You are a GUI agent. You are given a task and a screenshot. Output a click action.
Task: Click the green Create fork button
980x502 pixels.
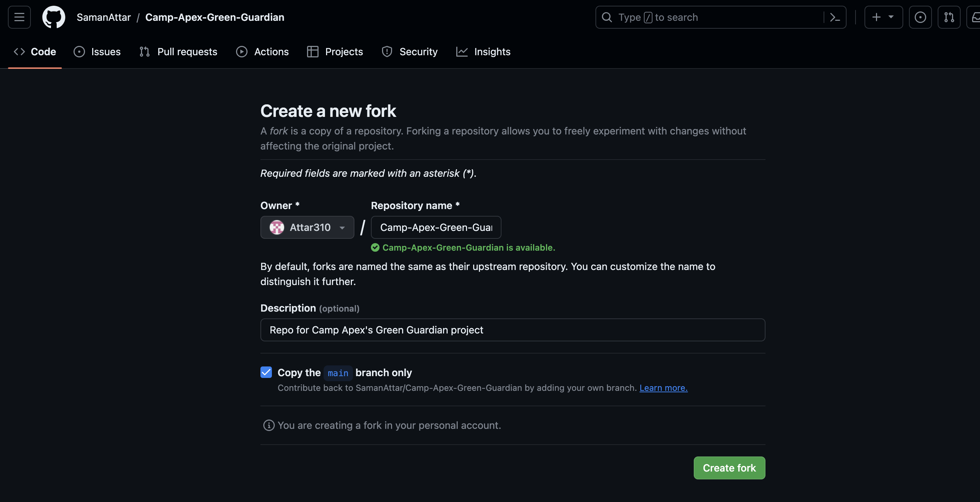pos(729,468)
